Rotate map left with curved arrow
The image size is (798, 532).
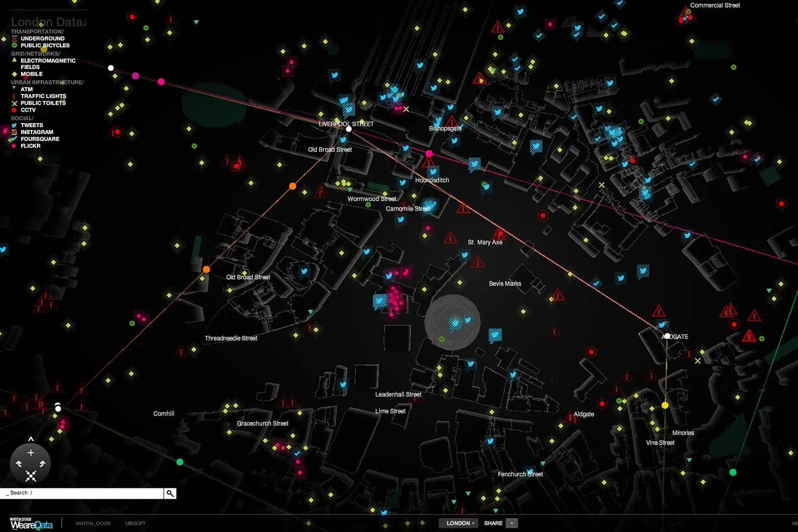[19, 464]
